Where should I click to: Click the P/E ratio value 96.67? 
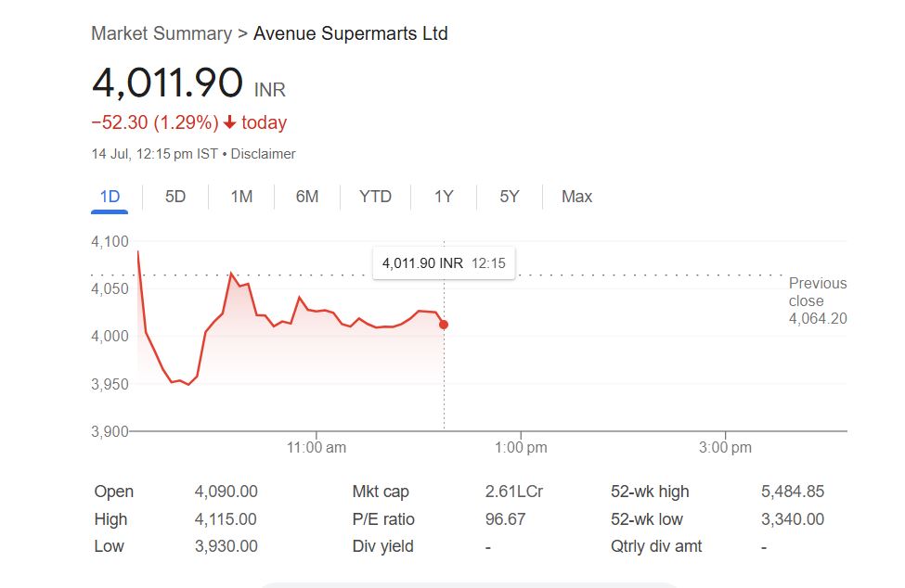point(505,519)
